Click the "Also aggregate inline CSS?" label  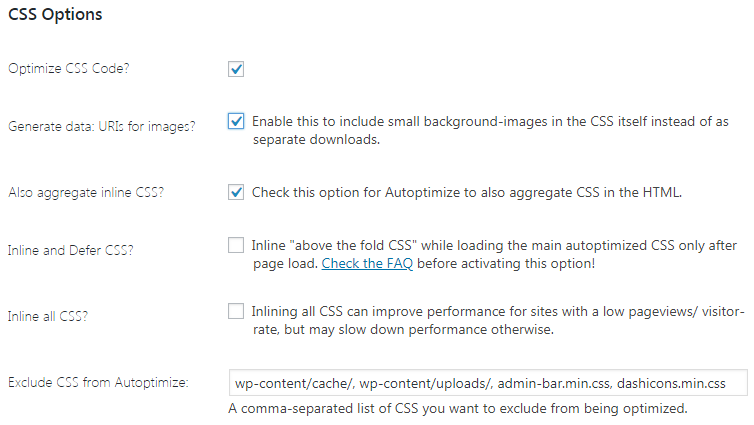(86, 192)
